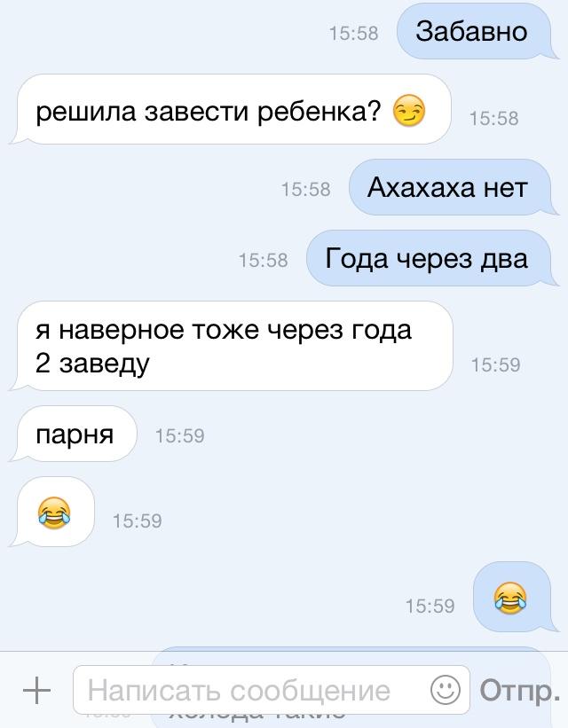Viewport: 568px width, 728px height.
Task: Open the emoji smiley picker
Action: tap(446, 690)
